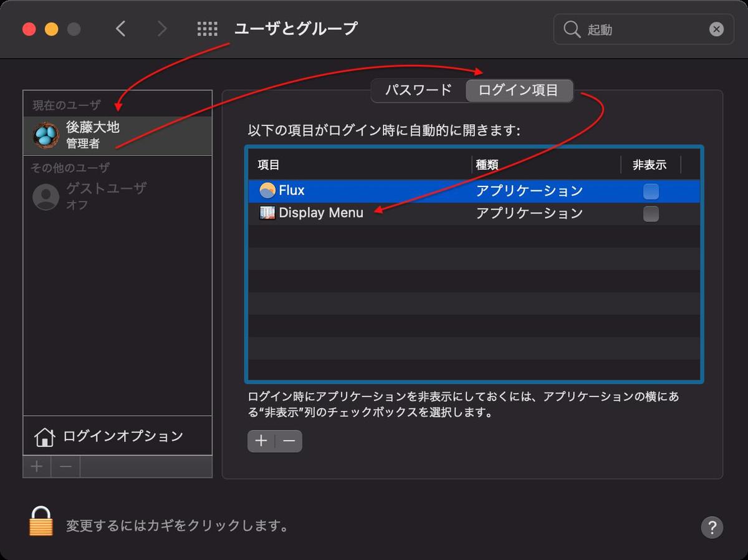This screenshot has height=560, width=748.
Task: Add a login item with plus button
Action: [261, 441]
